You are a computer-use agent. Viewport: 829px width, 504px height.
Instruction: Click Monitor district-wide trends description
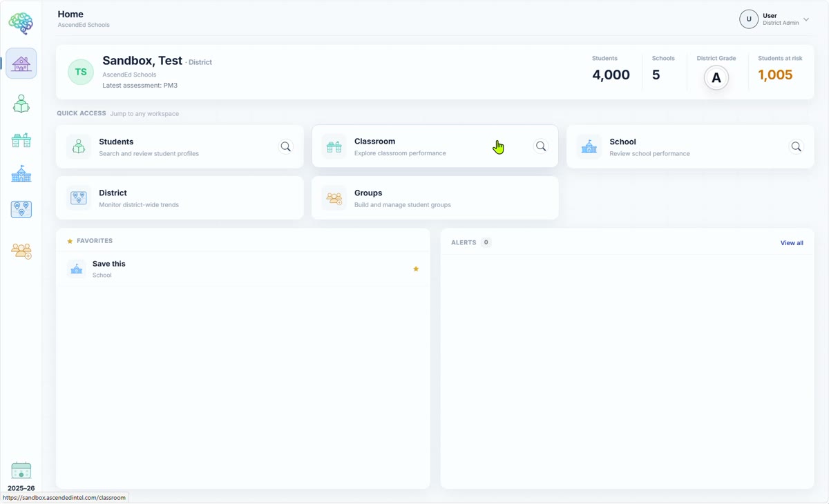pos(139,205)
